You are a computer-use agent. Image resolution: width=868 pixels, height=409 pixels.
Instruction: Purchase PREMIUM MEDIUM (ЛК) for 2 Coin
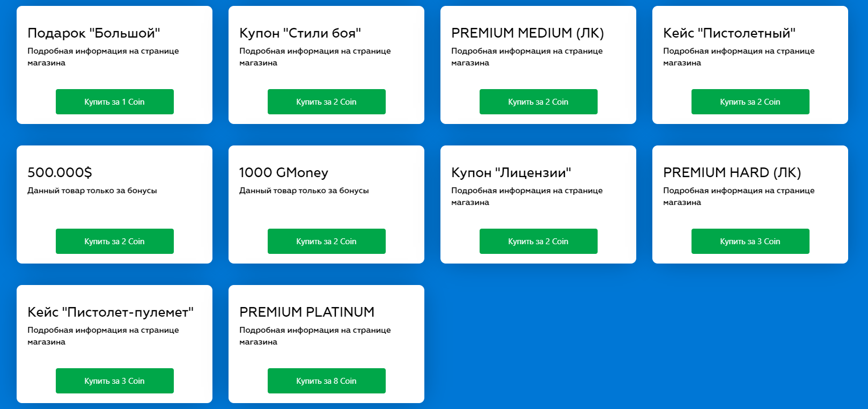(538, 102)
